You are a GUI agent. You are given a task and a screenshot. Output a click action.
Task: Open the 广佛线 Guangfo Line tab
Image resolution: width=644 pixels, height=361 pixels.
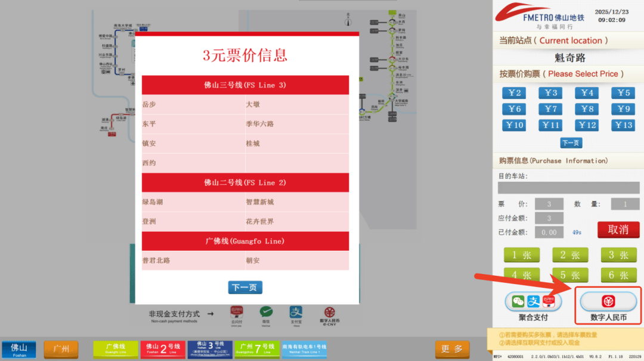click(116, 350)
